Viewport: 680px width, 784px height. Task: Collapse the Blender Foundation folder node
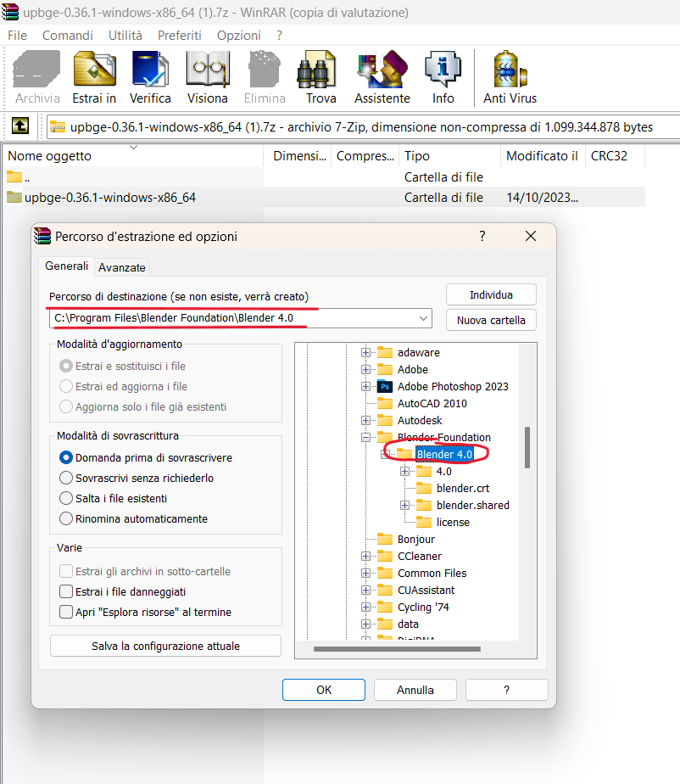[365, 438]
